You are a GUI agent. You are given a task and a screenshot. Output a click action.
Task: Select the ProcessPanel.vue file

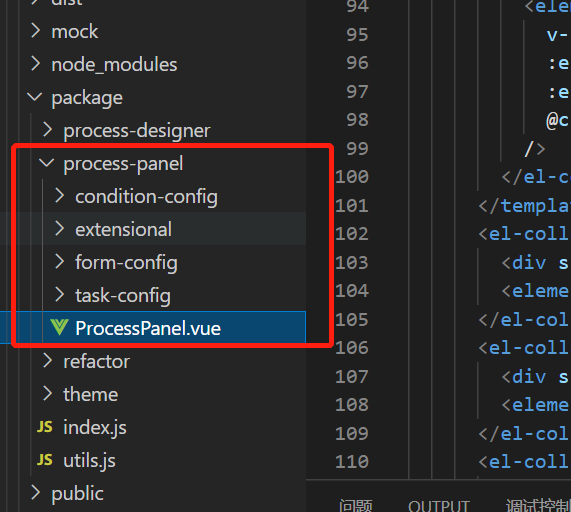tap(148, 328)
